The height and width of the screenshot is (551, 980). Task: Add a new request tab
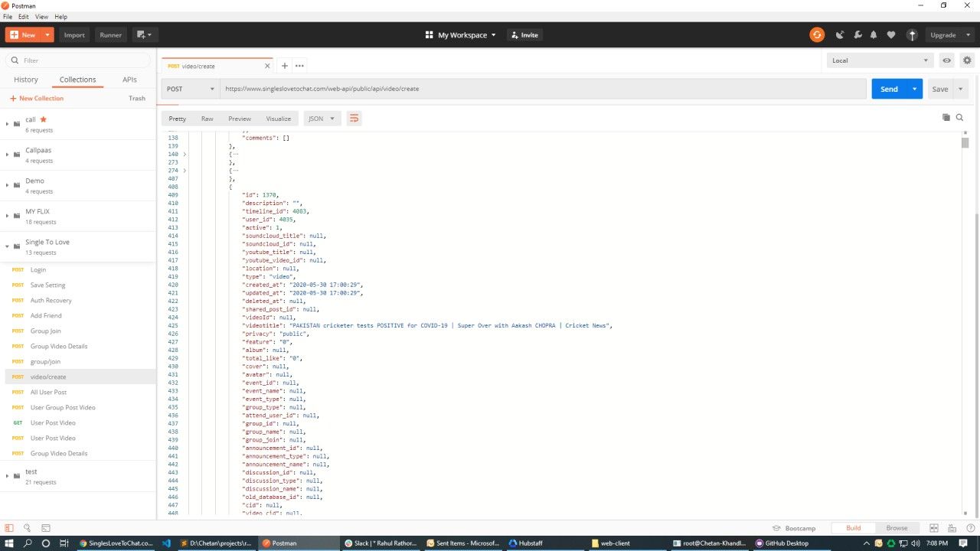(x=284, y=66)
